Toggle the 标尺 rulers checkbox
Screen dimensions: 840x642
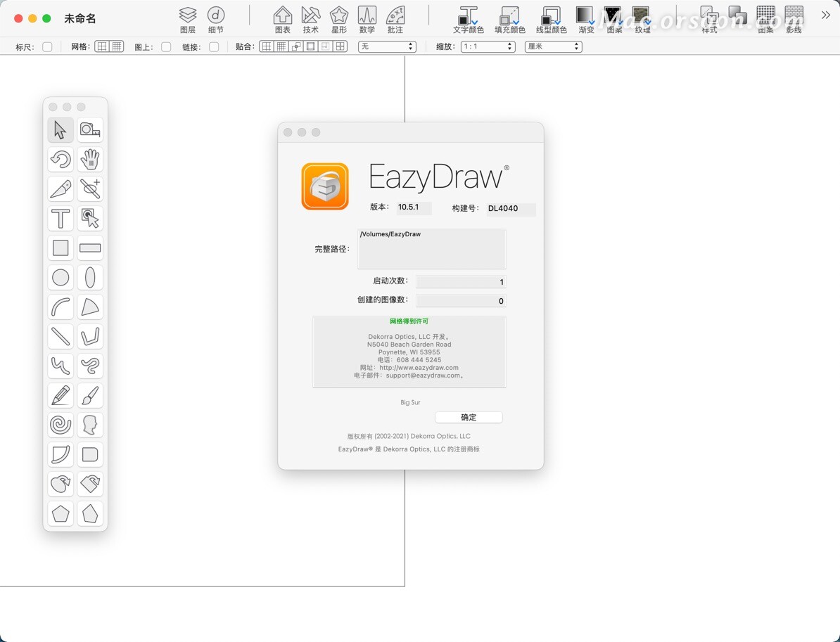(47, 47)
